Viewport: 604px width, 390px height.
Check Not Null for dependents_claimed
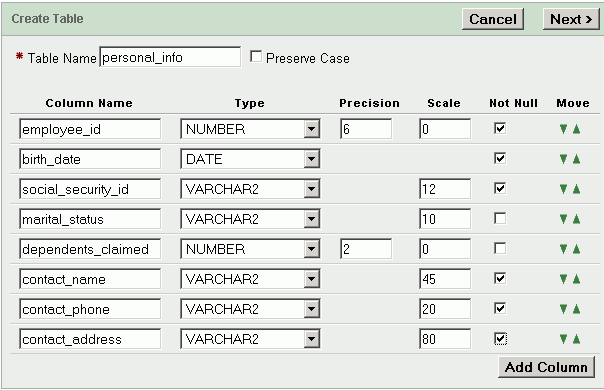pyautogui.click(x=500, y=249)
